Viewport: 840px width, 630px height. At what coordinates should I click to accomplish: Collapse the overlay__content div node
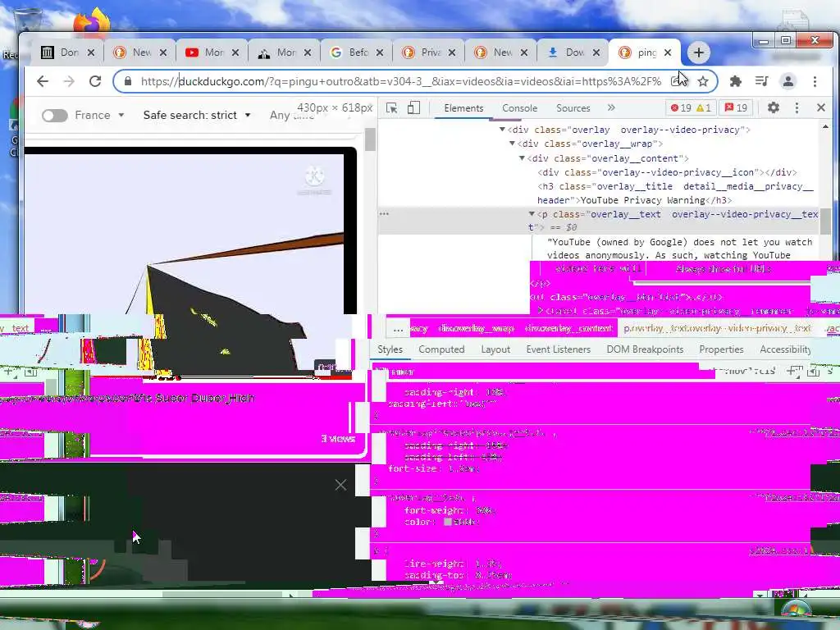pyautogui.click(x=522, y=158)
